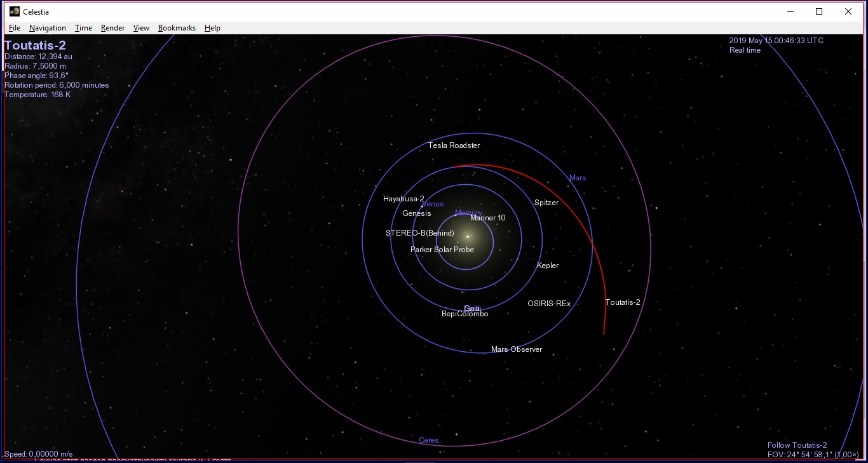The height and width of the screenshot is (463, 868).
Task: Select the Venus planet label
Action: [433, 204]
